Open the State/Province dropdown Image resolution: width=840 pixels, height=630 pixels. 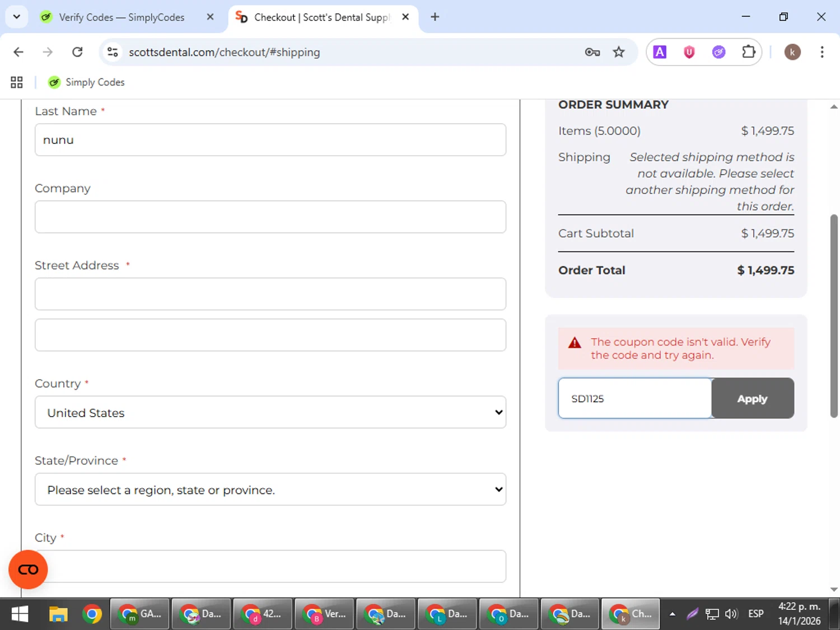(x=270, y=489)
